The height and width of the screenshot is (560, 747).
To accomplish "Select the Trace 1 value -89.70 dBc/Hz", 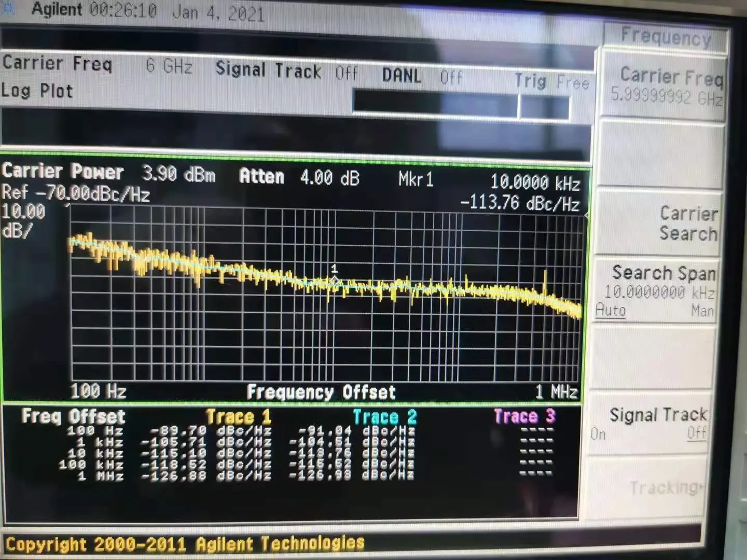I will click(210, 431).
